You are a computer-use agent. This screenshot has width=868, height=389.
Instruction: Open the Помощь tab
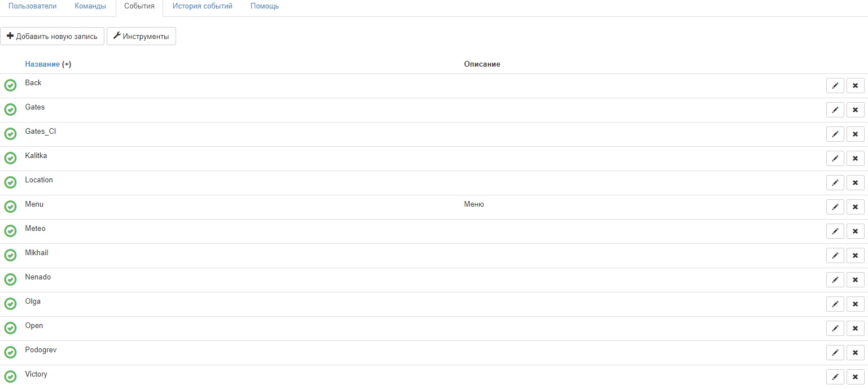coord(265,6)
